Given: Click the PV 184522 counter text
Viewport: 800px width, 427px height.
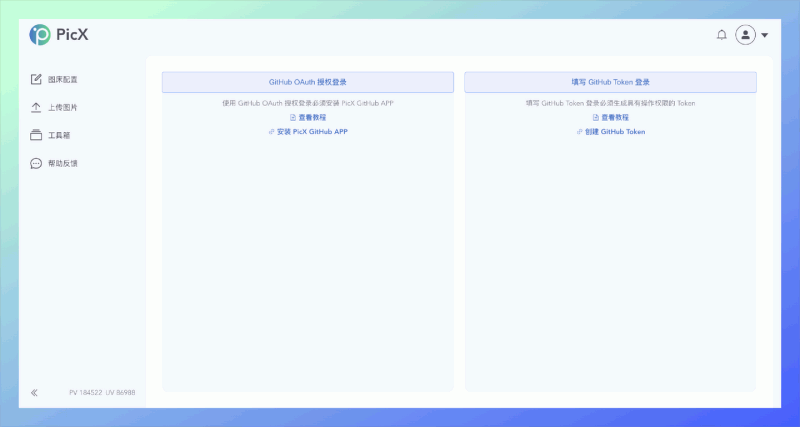Looking at the screenshot, I should 86,393.
